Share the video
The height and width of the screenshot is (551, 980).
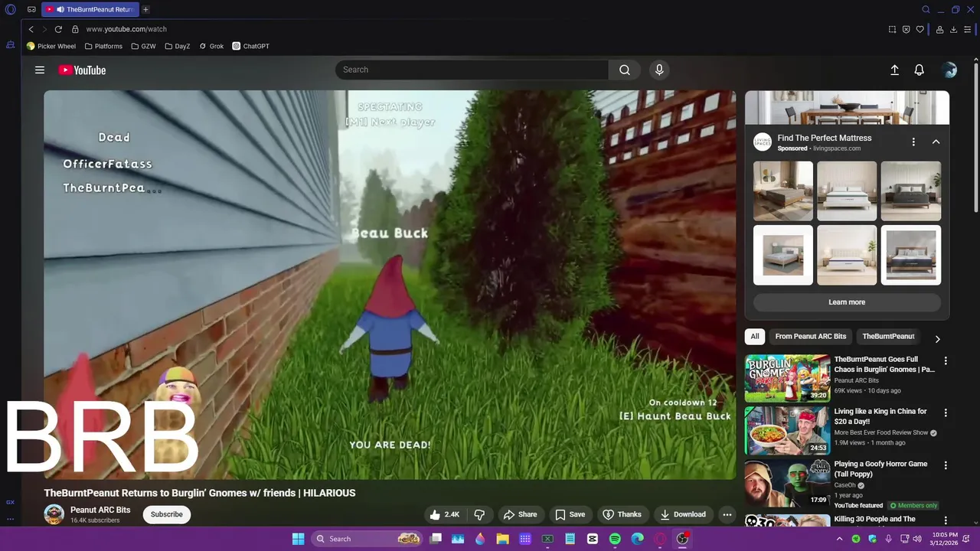point(520,514)
